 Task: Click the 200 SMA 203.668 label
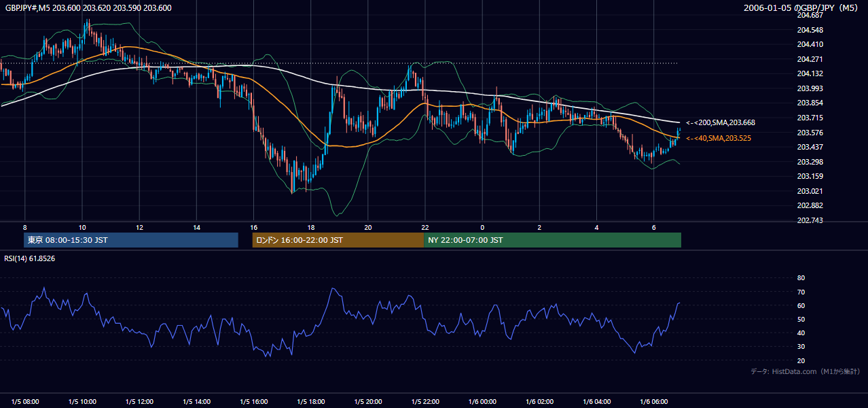[x=721, y=123]
